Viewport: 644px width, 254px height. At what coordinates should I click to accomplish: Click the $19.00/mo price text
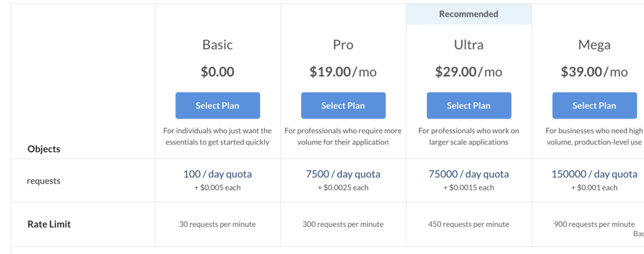pos(343,72)
